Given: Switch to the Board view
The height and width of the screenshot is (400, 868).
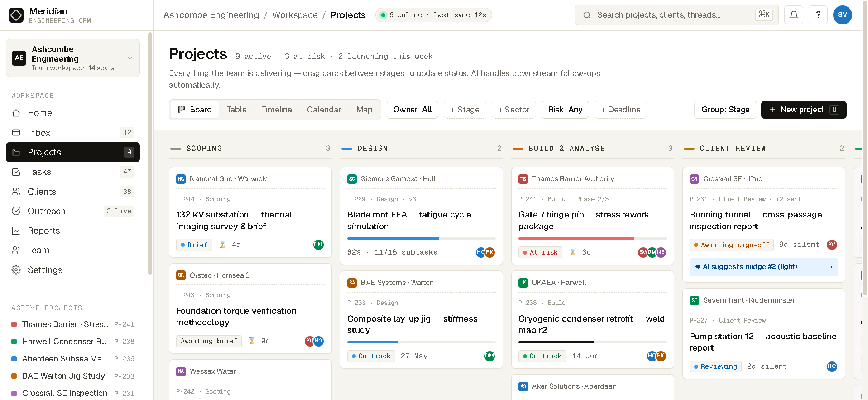Looking at the screenshot, I should click(x=195, y=110).
